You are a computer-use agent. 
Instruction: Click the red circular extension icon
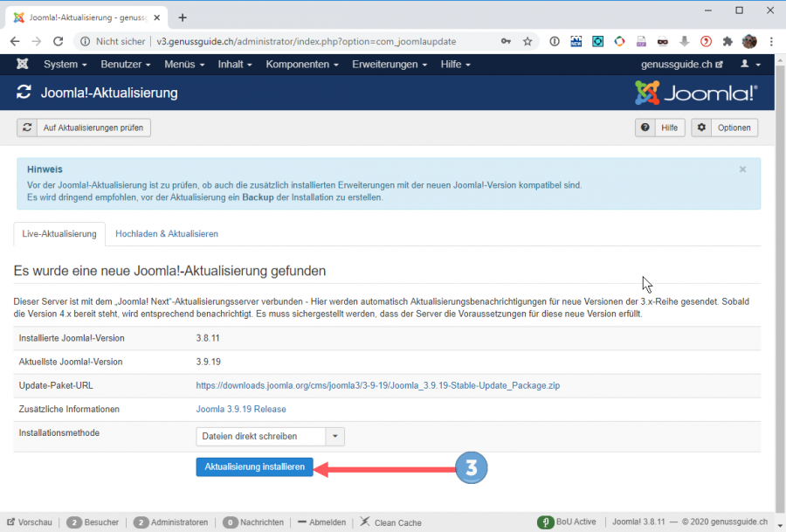click(706, 42)
